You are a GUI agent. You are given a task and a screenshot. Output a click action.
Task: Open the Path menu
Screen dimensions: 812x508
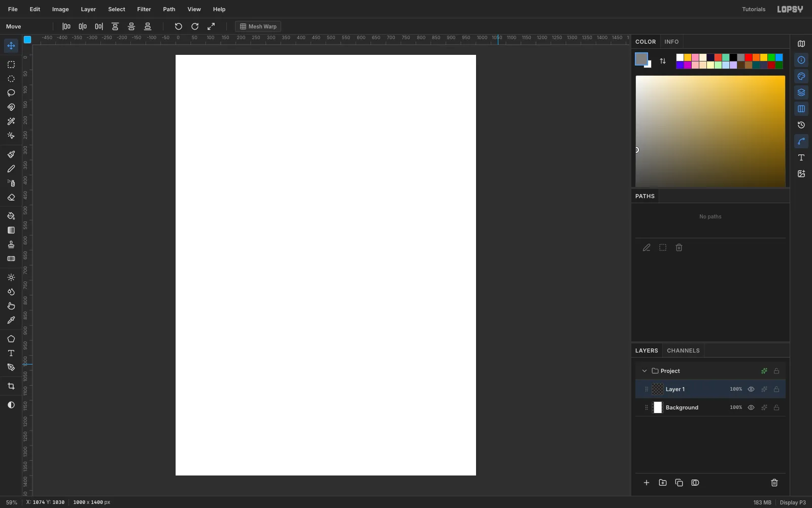click(169, 9)
